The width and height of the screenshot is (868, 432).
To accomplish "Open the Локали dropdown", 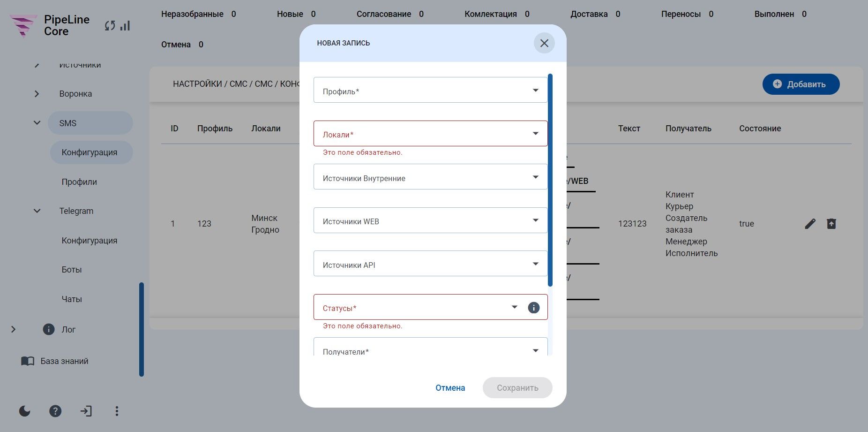I will click(x=430, y=134).
